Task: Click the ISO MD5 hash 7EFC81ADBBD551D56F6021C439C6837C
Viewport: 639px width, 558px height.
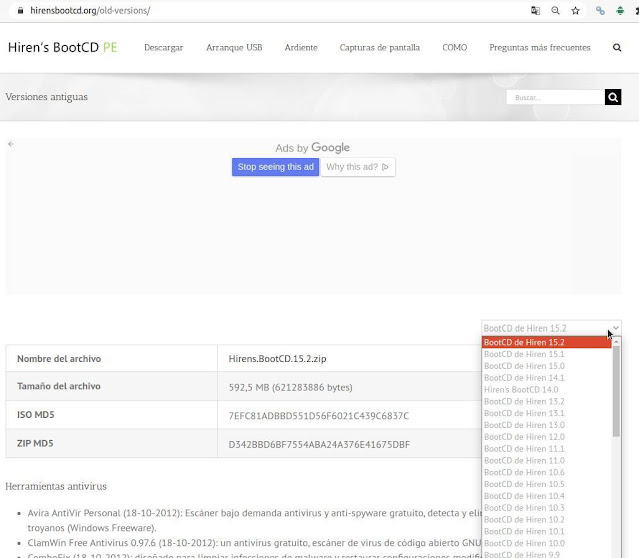Action: (x=318, y=416)
